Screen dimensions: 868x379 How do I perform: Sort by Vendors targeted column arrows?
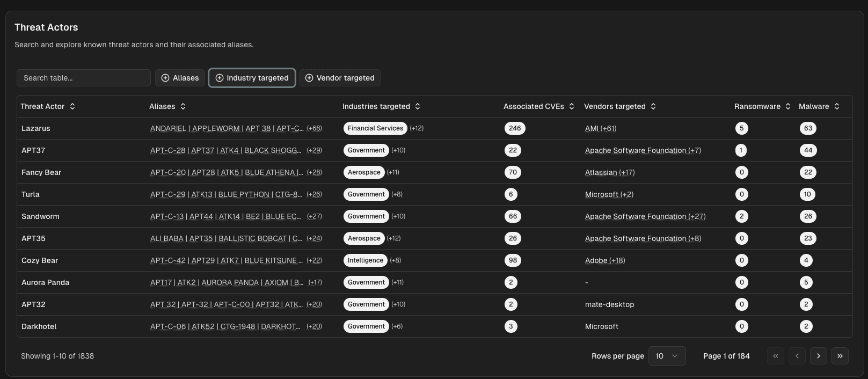[653, 106]
